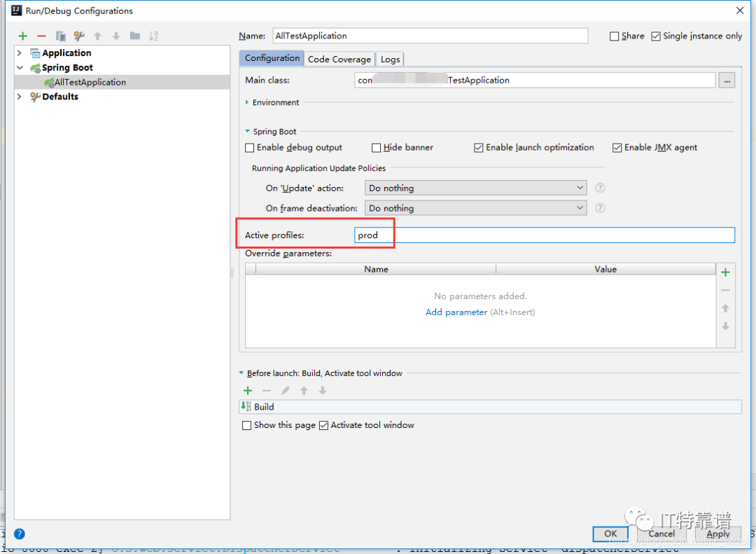Click the Apply button
This screenshot has width=756, height=554.
pyautogui.click(x=718, y=534)
